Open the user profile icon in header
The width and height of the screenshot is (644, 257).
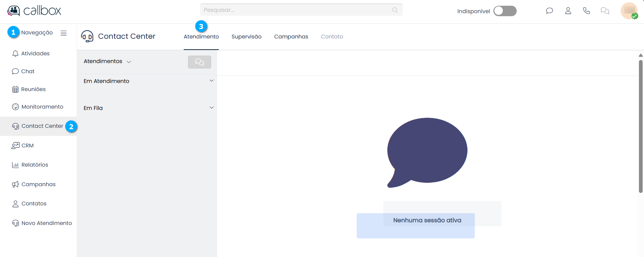(568, 11)
